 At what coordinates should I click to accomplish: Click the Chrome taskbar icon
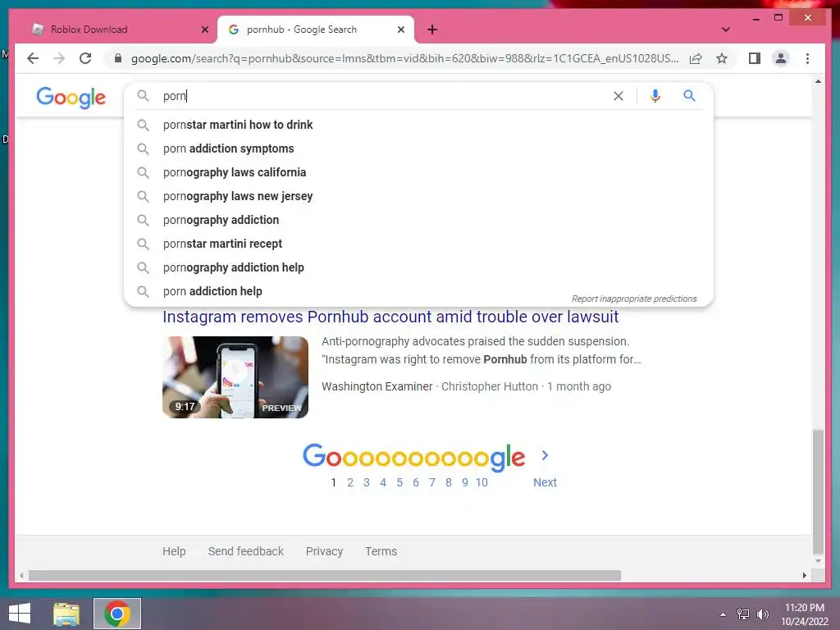[117, 614]
